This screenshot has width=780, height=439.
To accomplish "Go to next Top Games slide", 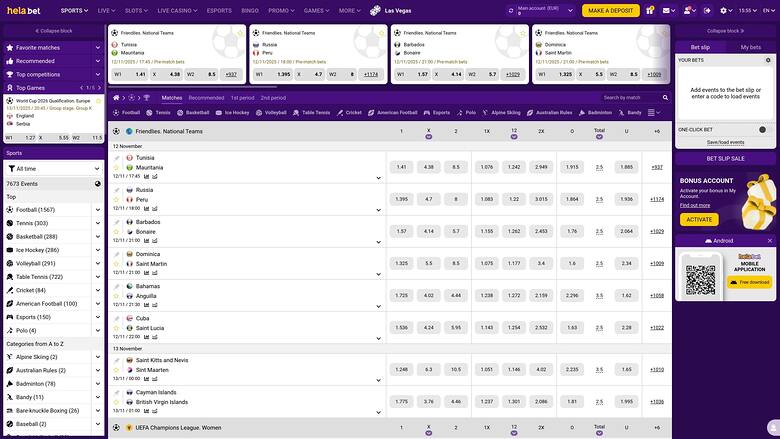I will click(x=99, y=88).
